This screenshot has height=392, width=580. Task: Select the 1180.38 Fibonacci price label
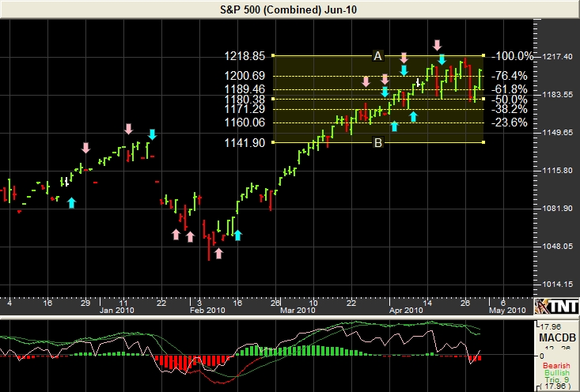pos(245,100)
